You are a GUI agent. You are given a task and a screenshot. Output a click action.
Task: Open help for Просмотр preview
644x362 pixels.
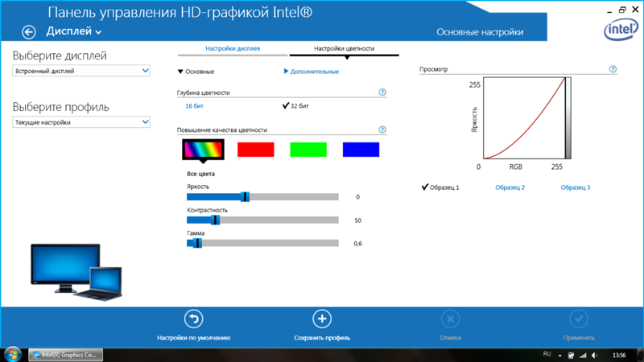pos(613,69)
